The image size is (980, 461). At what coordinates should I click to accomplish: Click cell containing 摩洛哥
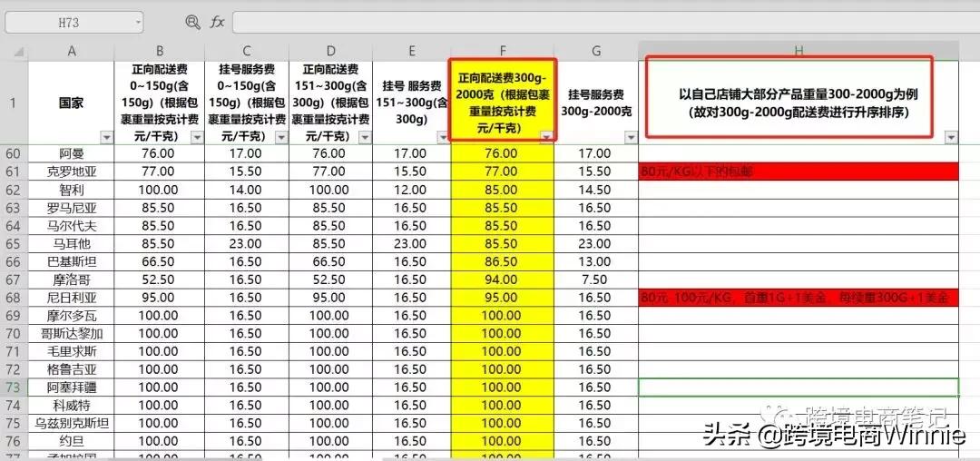click(71, 280)
